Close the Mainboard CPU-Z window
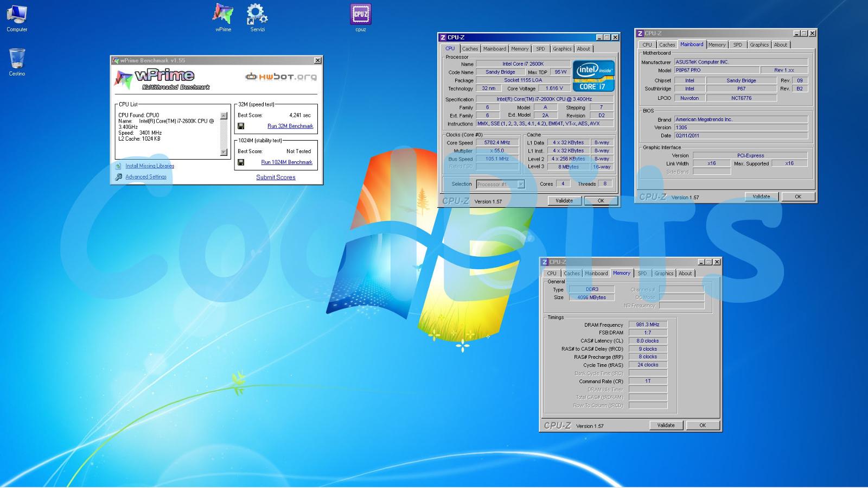 pos(812,33)
